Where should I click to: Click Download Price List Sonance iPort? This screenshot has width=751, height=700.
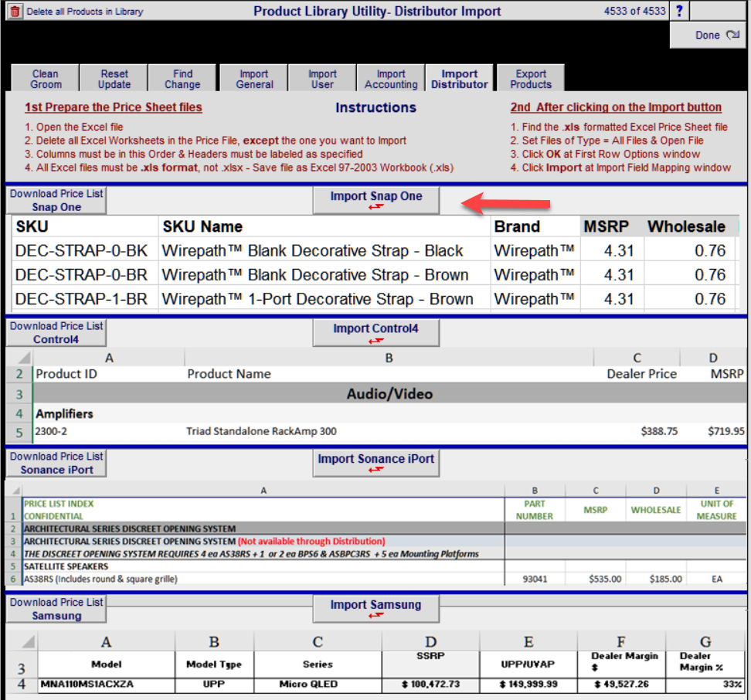pos(56,463)
